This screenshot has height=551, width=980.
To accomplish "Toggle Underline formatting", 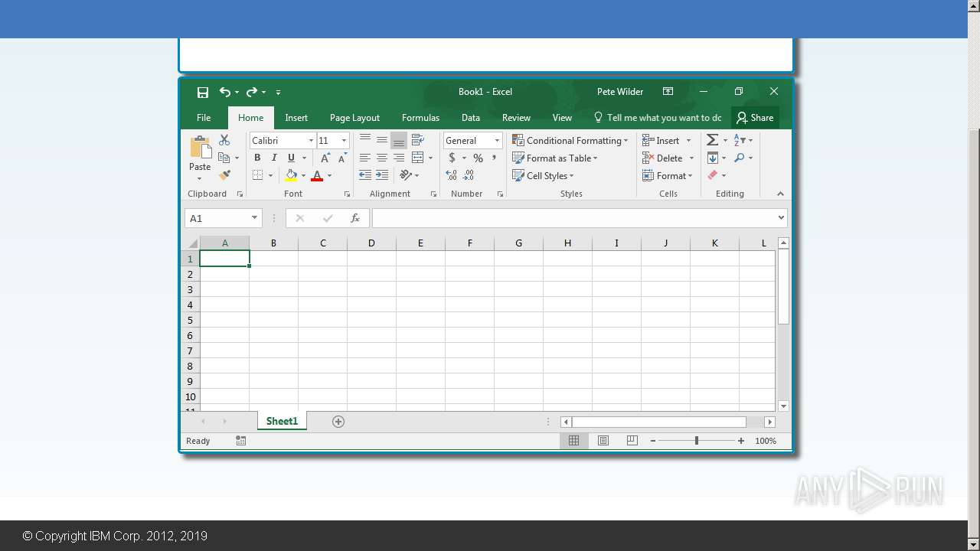I will (x=291, y=158).
